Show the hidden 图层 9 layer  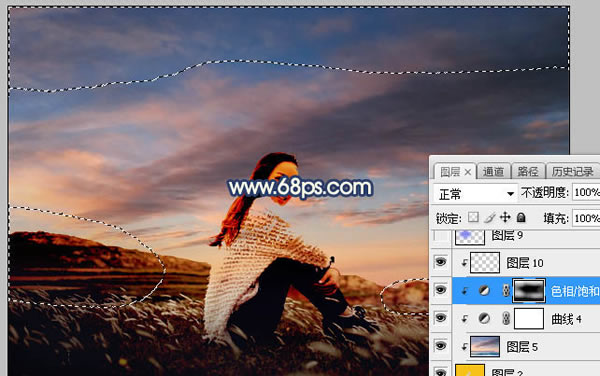[440, 236]
